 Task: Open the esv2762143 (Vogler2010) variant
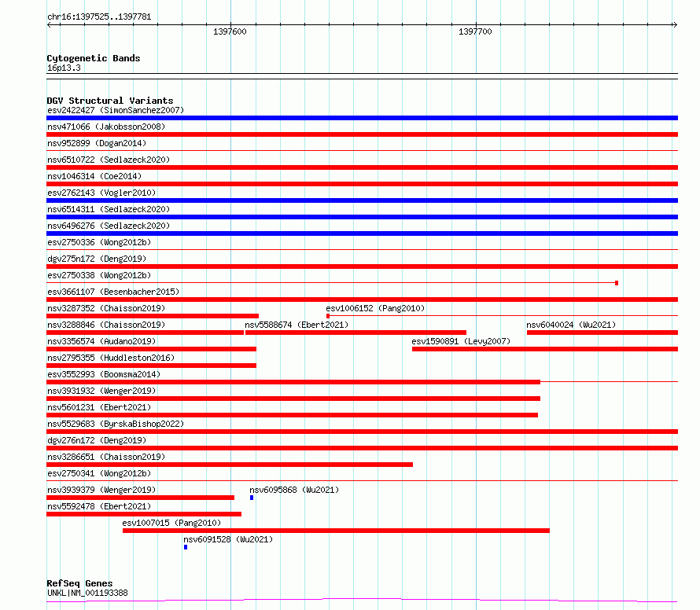(x=101, y=193)
